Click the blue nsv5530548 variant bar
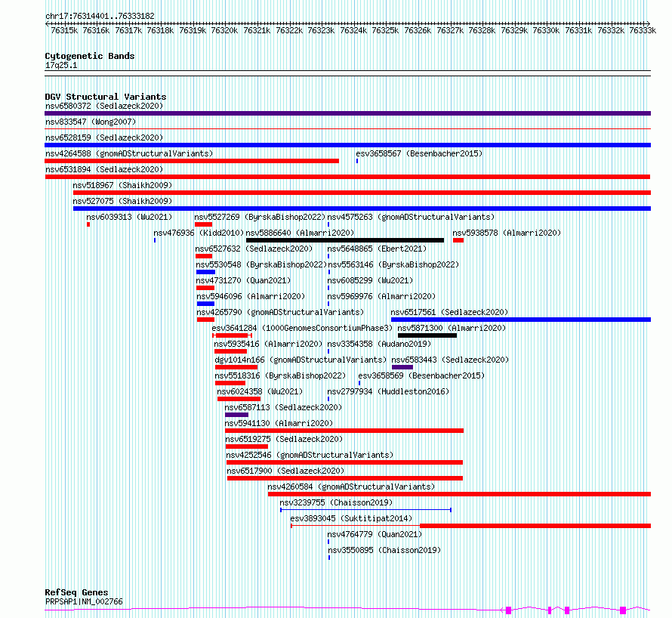The image size is (672, 618). [x=205, y=272]
